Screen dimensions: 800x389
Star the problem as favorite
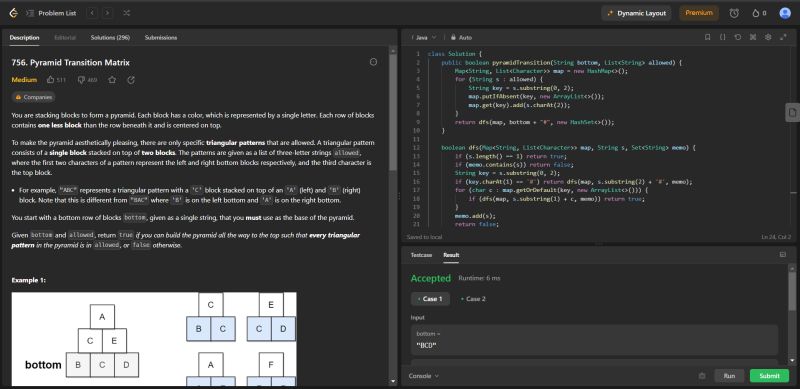112,80
